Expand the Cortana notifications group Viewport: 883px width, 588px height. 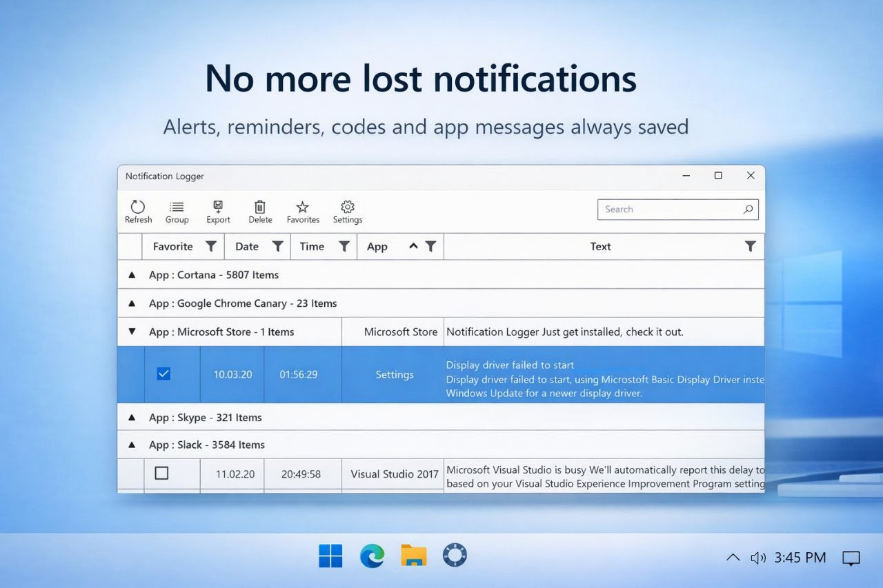click(131, 274)
